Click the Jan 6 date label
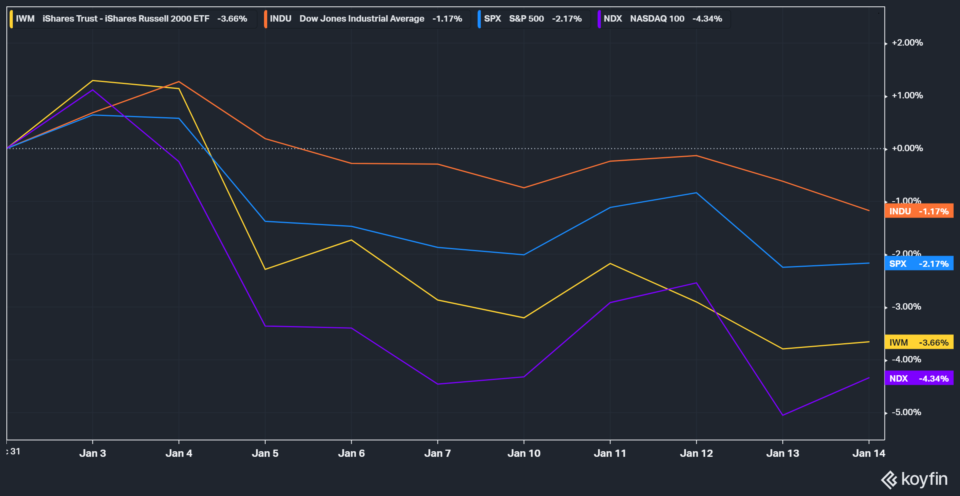960x496 pixels. (x=351, y=452)
